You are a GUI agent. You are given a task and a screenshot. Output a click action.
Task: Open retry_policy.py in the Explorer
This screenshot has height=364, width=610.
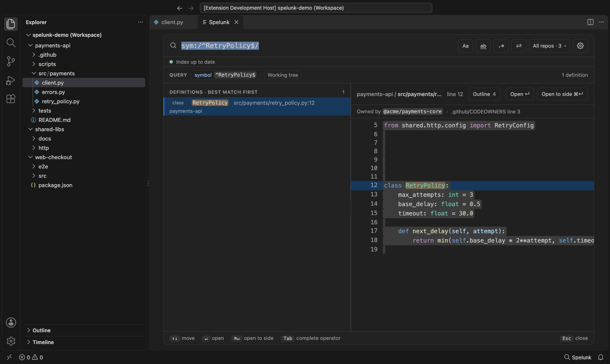coord(84,101)
